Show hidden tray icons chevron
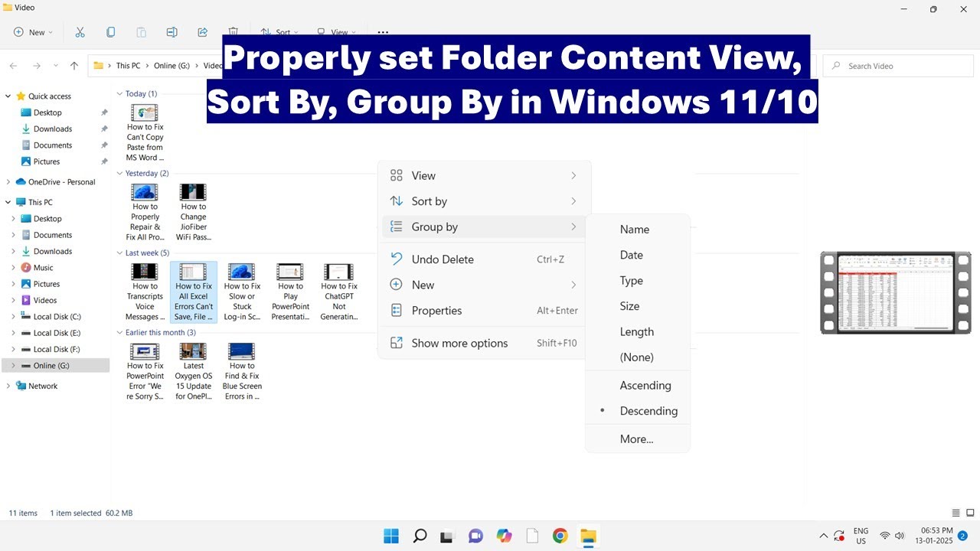This screenshot has width=980, height=551. point(823,536)
